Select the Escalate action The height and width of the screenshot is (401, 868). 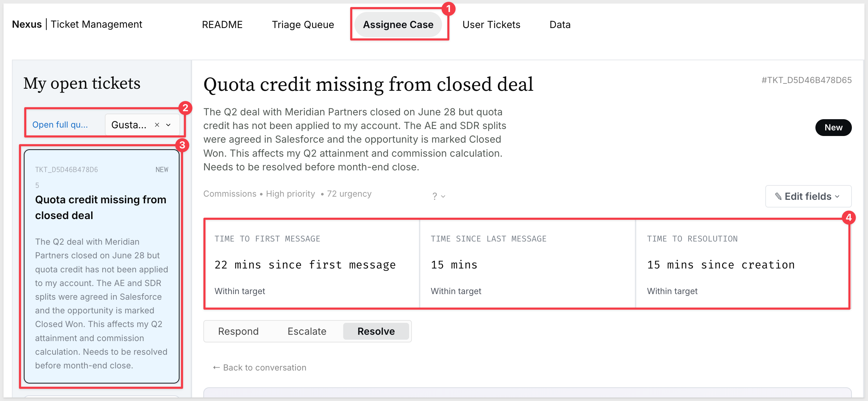tap(307, 331)
